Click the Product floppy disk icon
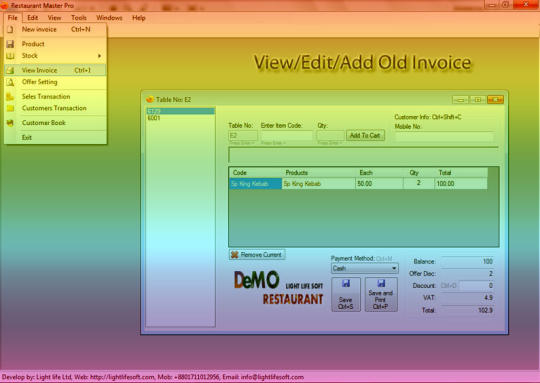Screen dimensions: 540x383 point(10,44)
